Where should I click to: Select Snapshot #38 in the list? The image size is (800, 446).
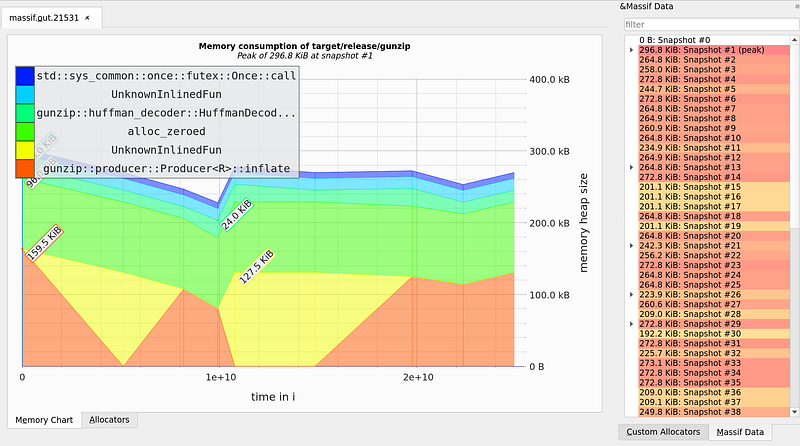690,411
